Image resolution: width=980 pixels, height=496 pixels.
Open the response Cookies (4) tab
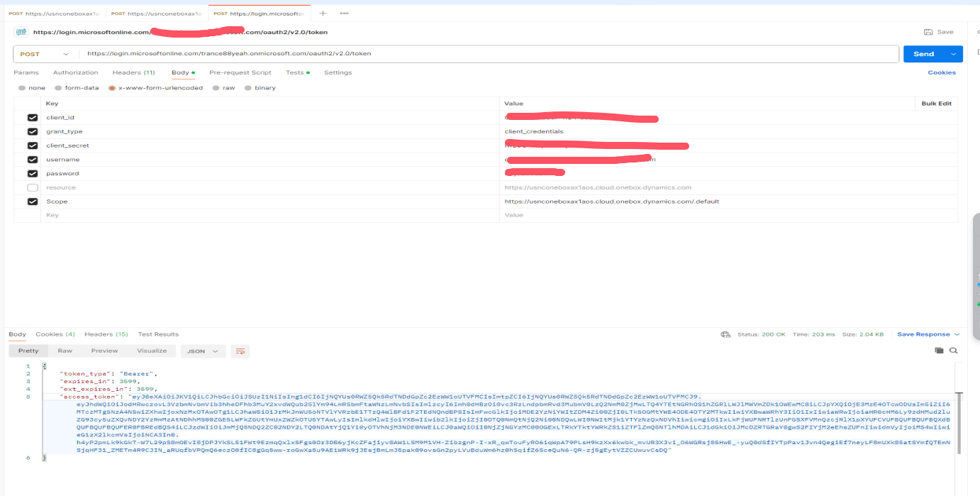pyautogui.click(x=55, y=334)
